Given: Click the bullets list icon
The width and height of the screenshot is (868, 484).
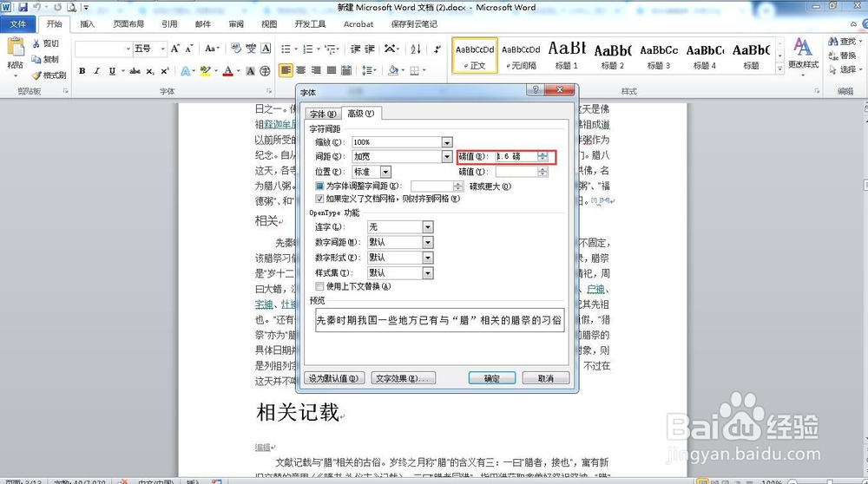Looking at the screenshot, I should [286, 49].
